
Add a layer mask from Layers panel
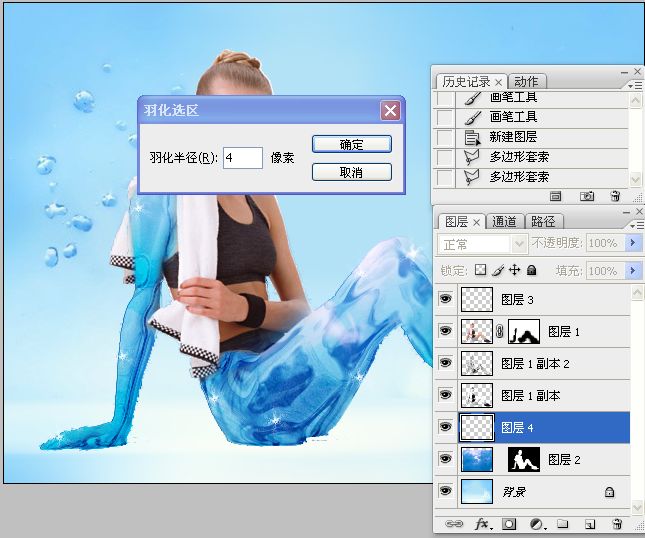click(x=509, y=523)
